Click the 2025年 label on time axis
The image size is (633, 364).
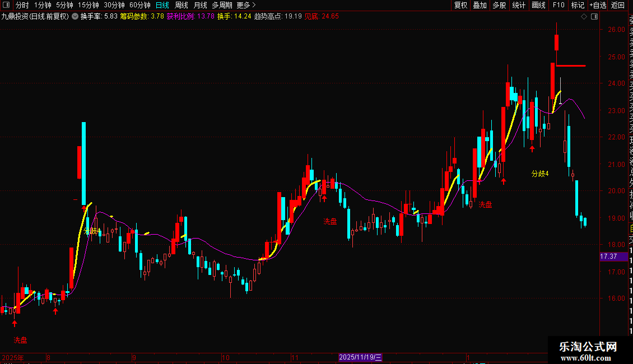tap(13, 357)
